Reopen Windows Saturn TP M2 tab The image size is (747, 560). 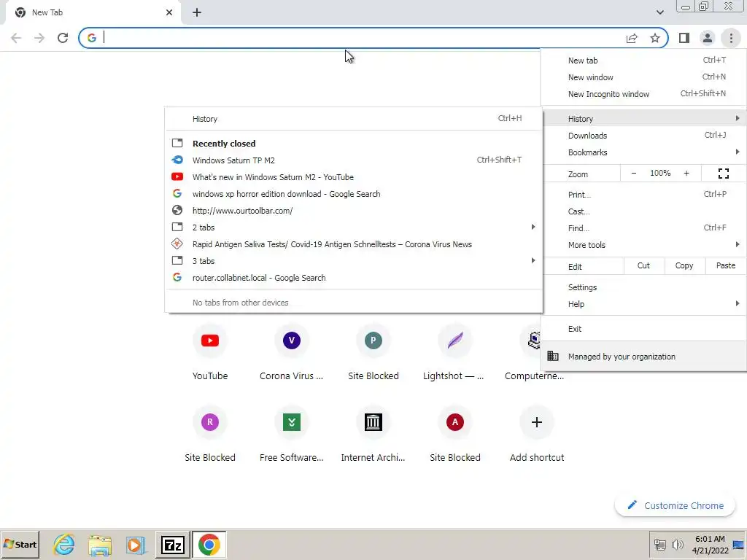click(354, 160)
